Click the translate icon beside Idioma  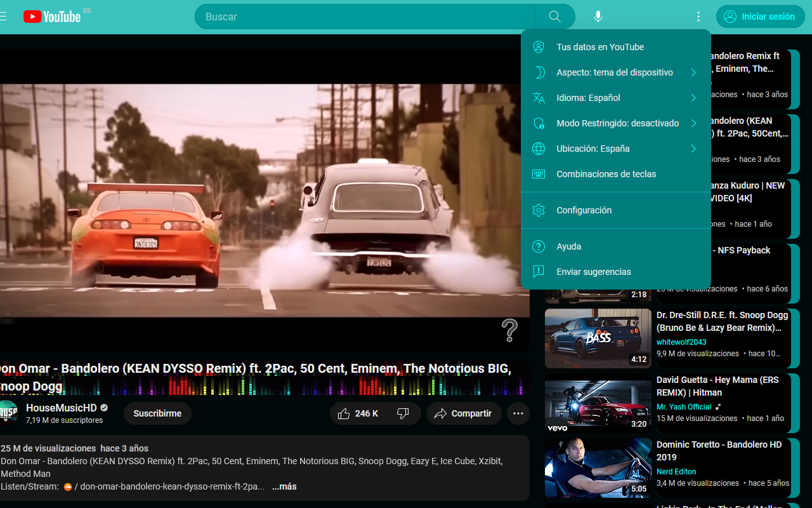539,98
